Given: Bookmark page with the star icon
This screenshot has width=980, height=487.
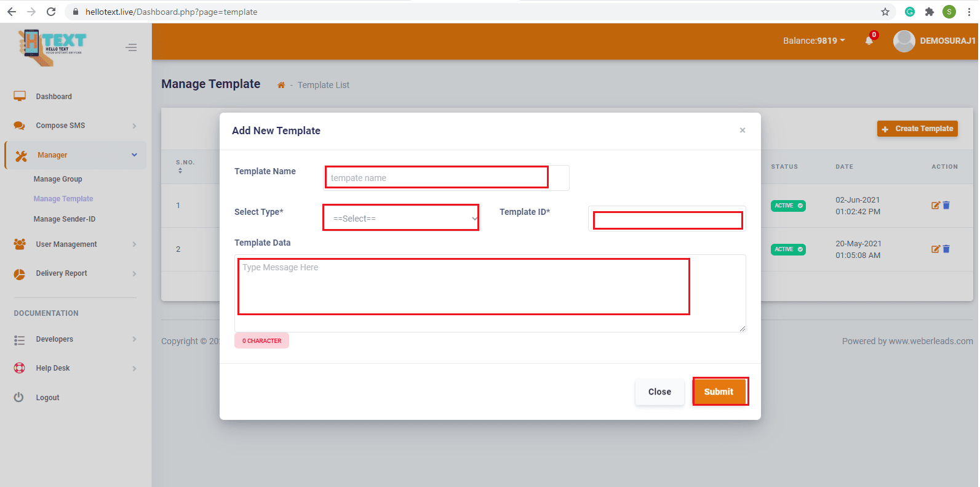Looking at the screenshot, I should point(885,12).
